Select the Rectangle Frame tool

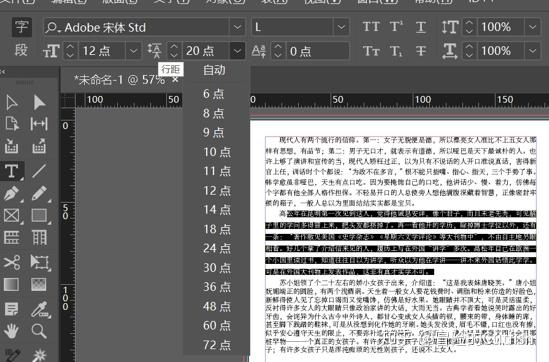12,216
